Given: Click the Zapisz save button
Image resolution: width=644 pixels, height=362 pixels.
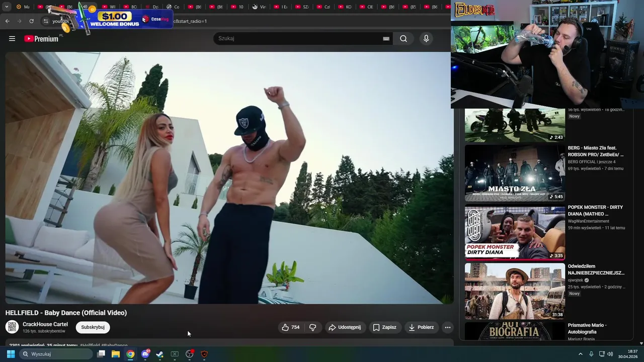Looking at the screenshot, I should [x=384, y=327].
